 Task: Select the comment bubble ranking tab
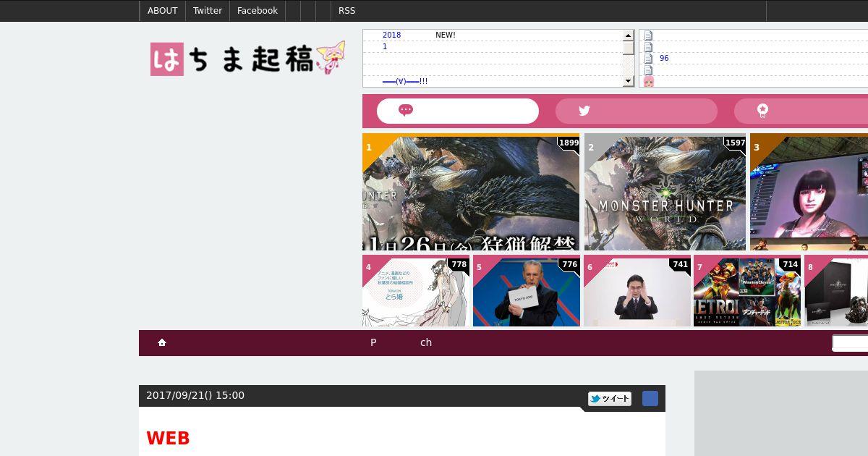[x=458, y=111]
